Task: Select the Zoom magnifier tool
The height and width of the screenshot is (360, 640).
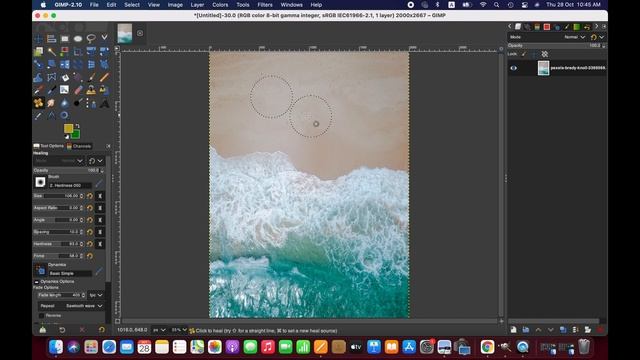Action: (64, 116)
